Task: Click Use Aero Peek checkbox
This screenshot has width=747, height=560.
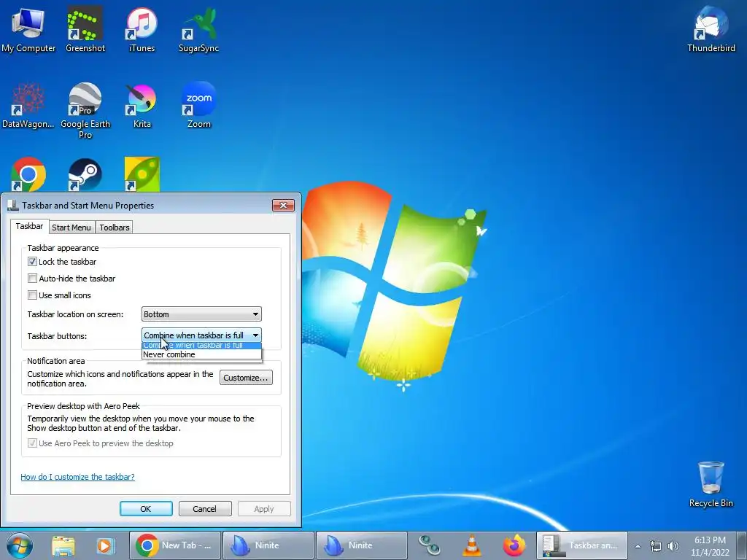Action: (32, 443)
